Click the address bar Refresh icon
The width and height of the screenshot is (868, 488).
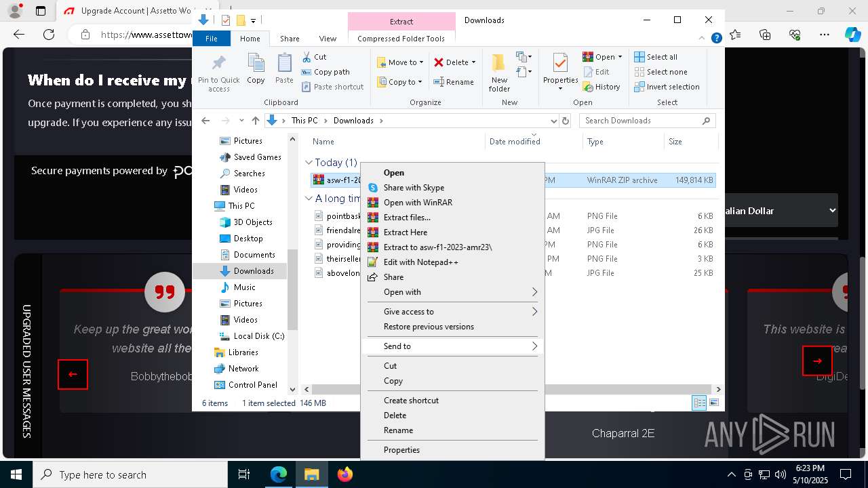(x=566, y=121)
